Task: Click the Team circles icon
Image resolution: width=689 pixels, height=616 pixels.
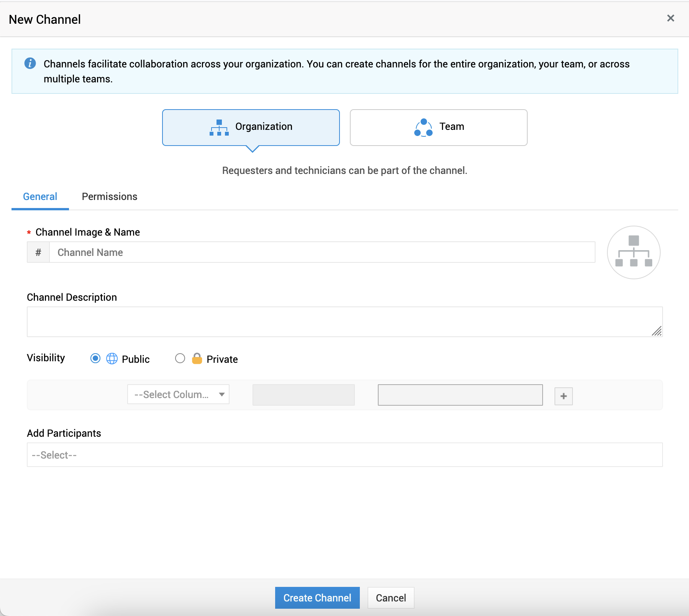Action: [x=423, y=127]
